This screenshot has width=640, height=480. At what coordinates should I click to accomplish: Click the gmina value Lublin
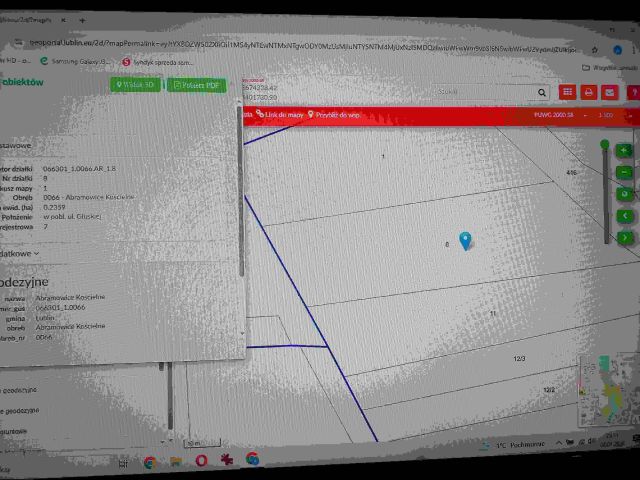[45, 318]
